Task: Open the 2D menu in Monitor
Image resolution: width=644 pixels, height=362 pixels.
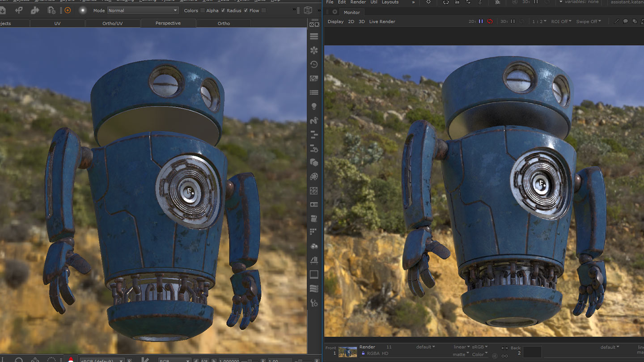Action: [x=351, y=21]
